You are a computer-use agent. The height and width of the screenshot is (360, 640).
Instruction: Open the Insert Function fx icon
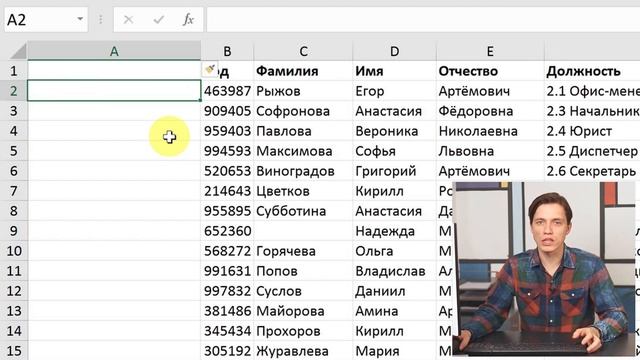click(x=188, y=19)
